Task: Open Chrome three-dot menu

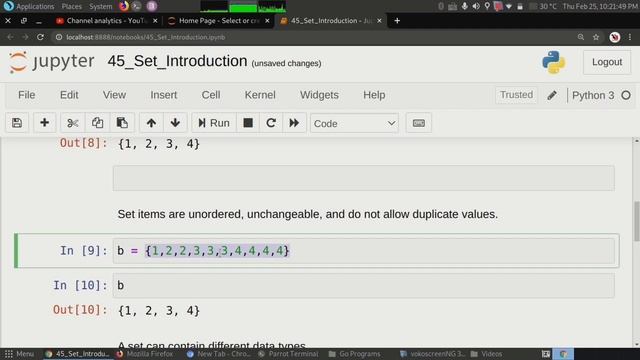Action: click(630, 37)
